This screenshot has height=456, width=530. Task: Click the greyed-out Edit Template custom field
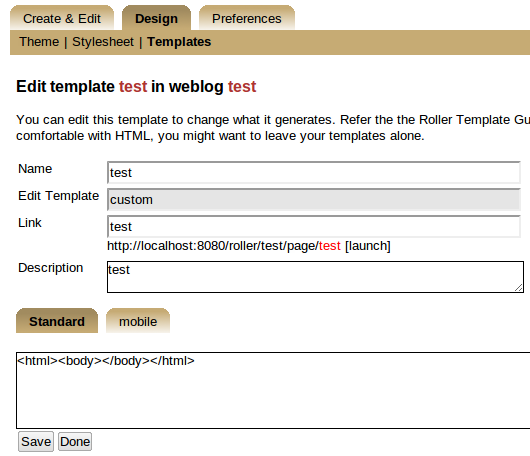(314, 200)
